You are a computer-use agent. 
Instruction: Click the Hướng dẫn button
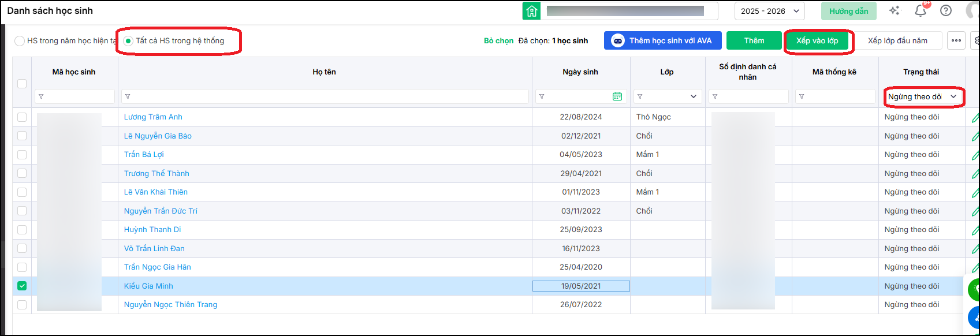[x=848, y=11]
